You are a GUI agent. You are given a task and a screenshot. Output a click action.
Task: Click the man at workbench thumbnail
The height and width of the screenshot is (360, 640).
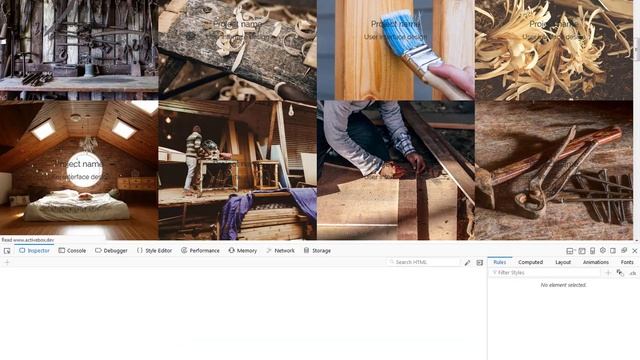(238, 170)
